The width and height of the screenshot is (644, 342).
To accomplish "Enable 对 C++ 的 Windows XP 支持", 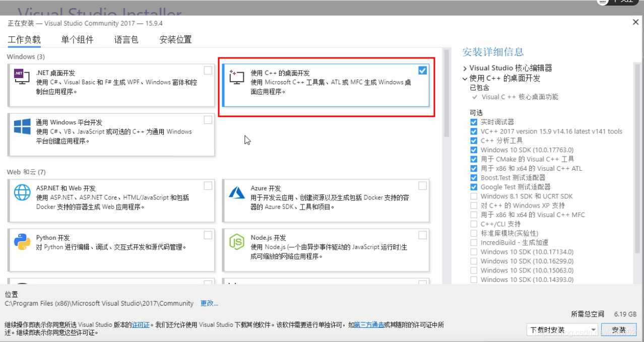I will pos(474,206).
